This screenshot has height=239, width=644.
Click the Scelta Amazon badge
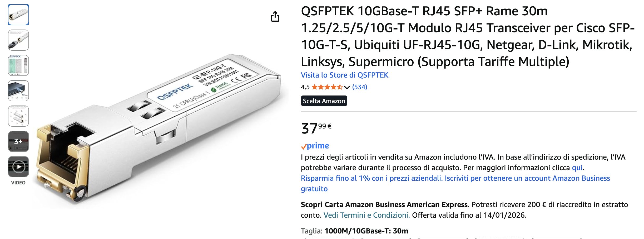324,101
